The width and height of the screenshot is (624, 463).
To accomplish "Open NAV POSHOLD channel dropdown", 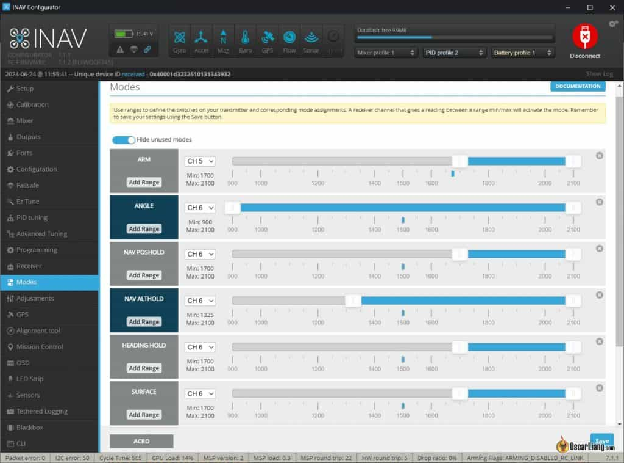I will tap(200, 254).
